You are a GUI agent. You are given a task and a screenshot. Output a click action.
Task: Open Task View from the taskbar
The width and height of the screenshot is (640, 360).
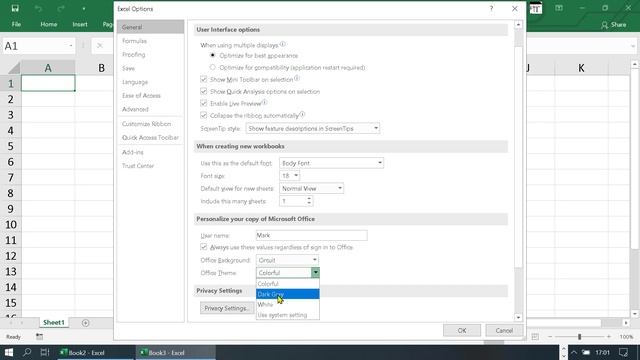[x=45, y=352]
